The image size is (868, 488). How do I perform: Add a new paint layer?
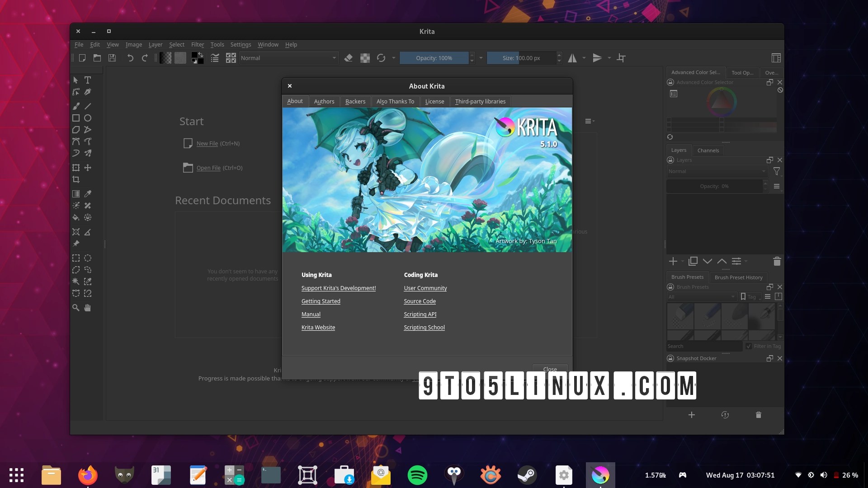pos(673,261)
